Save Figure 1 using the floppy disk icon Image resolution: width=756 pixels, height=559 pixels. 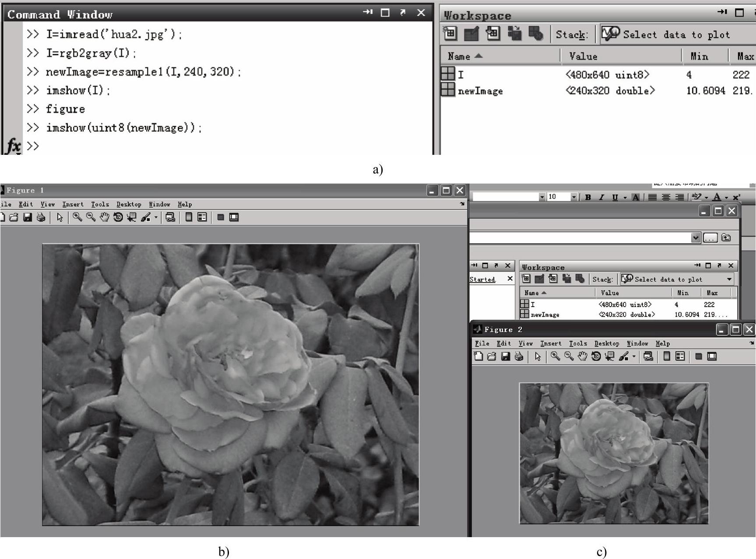28,217
